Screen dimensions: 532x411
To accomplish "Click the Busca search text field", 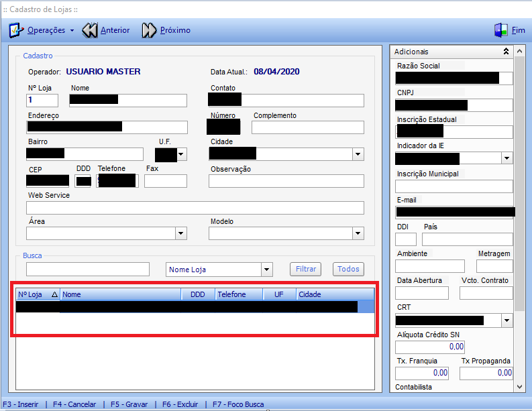I will (x=88, y=270).
